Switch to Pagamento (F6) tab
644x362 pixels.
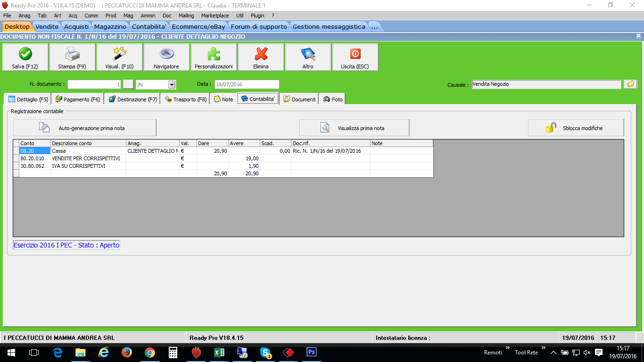(x=77, y=99)
